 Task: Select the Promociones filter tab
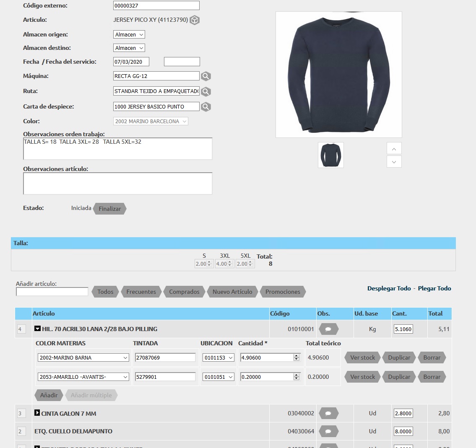(283, 292)
